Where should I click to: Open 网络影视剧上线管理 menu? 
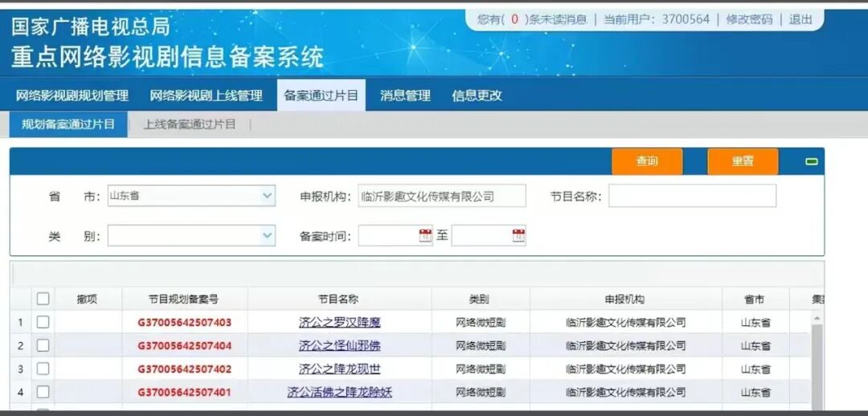tap(206, 96)
